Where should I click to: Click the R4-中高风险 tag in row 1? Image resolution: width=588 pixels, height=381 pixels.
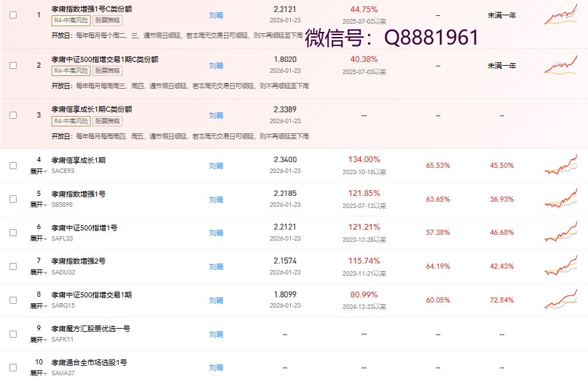71,20
